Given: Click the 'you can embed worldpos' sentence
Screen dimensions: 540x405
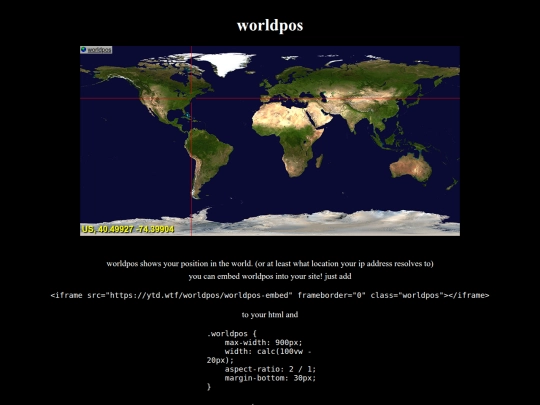Looking at the screenshot, I should point(270,277).
